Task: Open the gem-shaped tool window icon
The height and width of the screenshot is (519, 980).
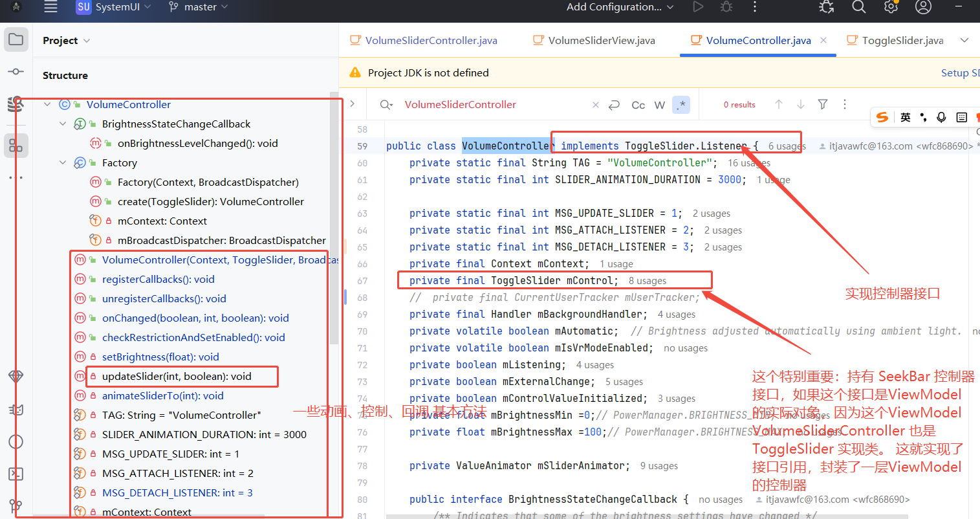Action: coord(16,376)
